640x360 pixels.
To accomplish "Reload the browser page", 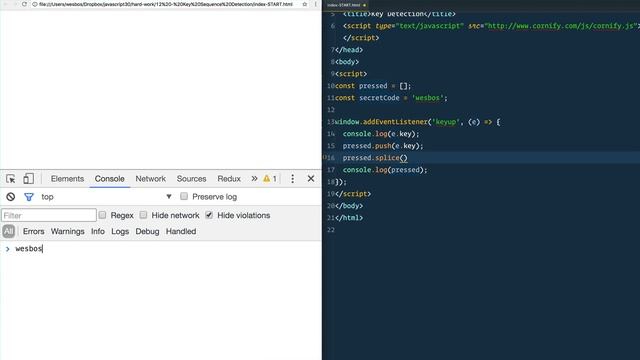I will tap(24, 4).
